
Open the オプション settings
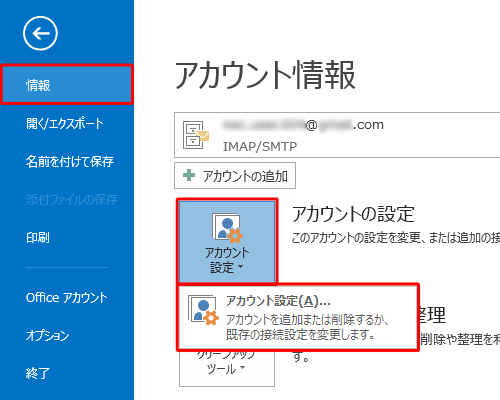48,335
